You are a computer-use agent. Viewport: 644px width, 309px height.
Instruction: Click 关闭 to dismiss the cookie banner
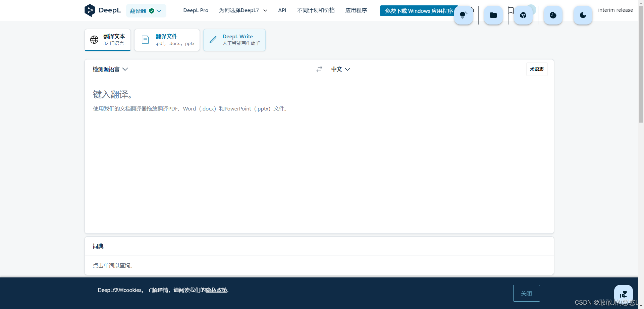click(526, 293)
